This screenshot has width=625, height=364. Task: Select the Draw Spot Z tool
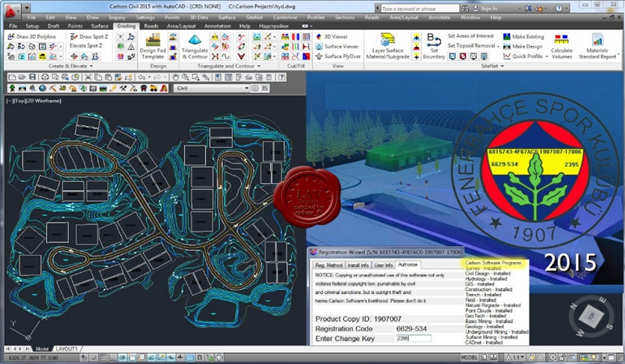coord(89,36)
